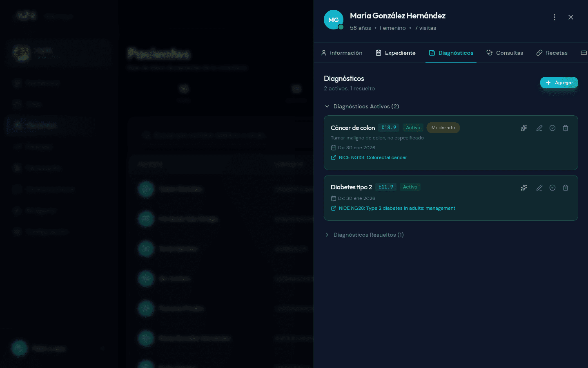Edit the Cáncer de colon diagnosis
The width and height of the screenshot is (588, 368).
pyautogui.click(x=539, y=128)
